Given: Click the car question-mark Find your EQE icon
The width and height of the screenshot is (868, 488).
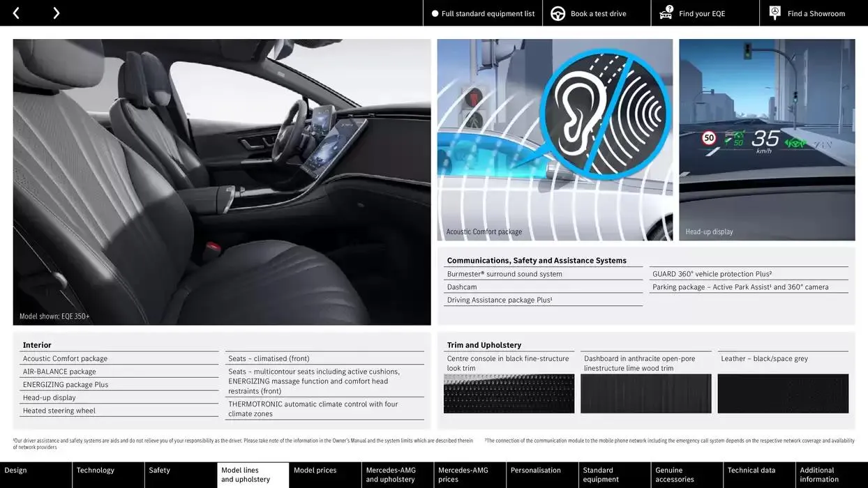Looking at the screenshot, I should click(x=666, y=13).
